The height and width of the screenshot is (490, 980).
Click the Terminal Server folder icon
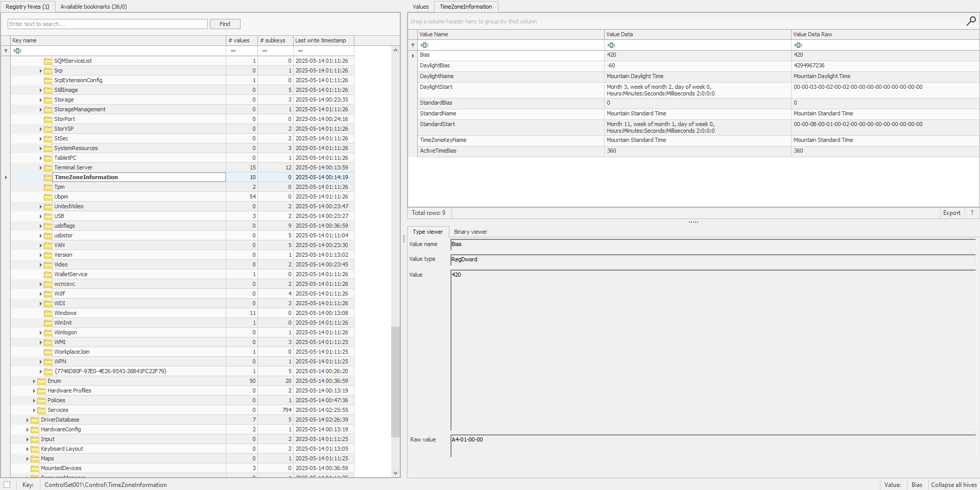[x=48, y=168]
